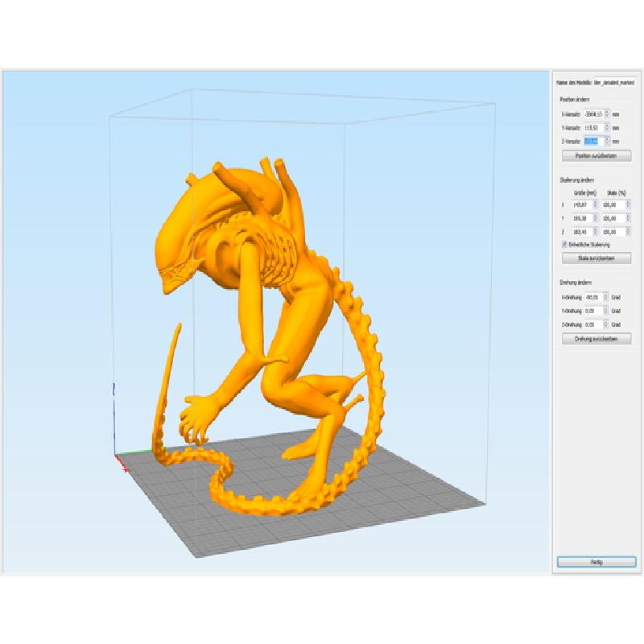644x644 pixels.
Task: Click the X-Versatz position field
Action: coord(594,114)
